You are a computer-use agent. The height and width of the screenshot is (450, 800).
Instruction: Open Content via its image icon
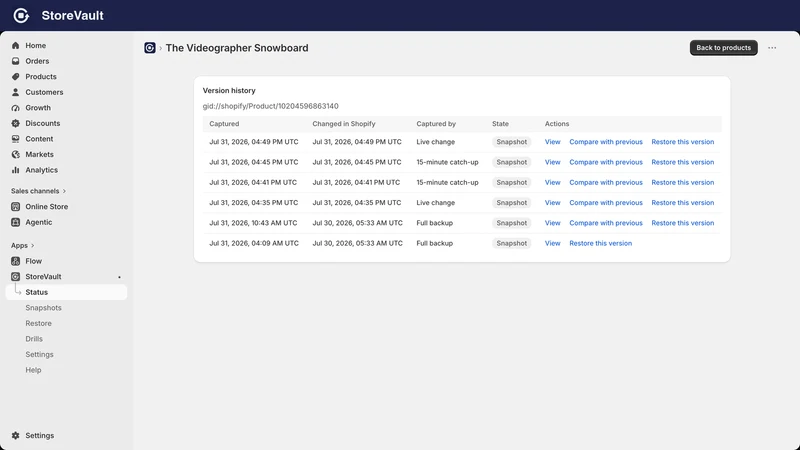15,139
